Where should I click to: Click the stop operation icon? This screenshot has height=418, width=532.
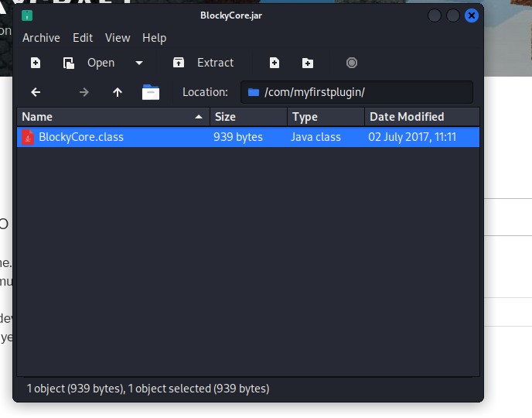pos(352,63)
